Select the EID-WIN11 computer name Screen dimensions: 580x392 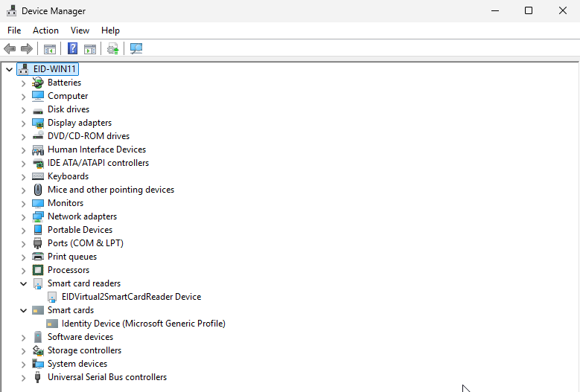(54, 69)
